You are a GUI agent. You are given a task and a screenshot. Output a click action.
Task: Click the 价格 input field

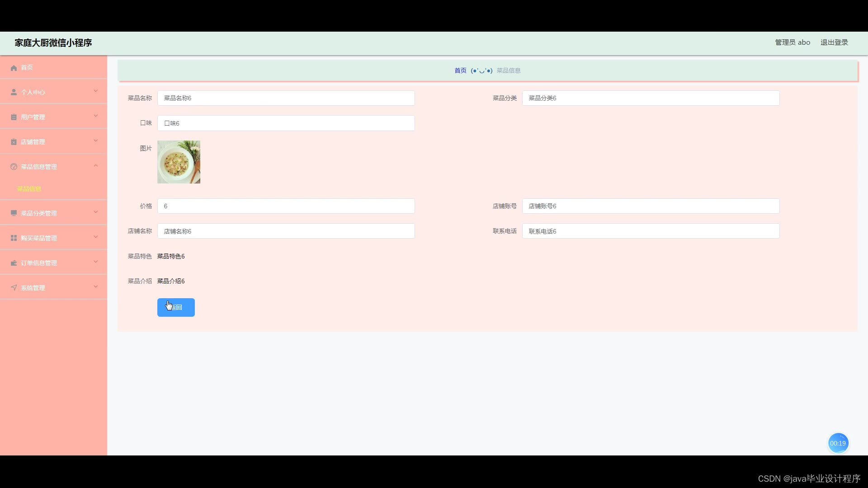286,206
